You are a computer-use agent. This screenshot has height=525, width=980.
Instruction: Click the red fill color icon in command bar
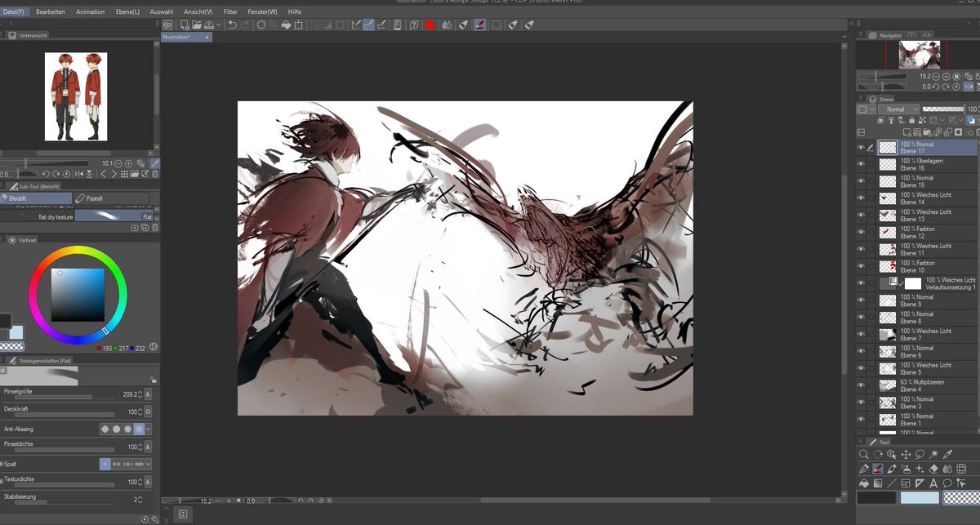click(x=430, y=24)
